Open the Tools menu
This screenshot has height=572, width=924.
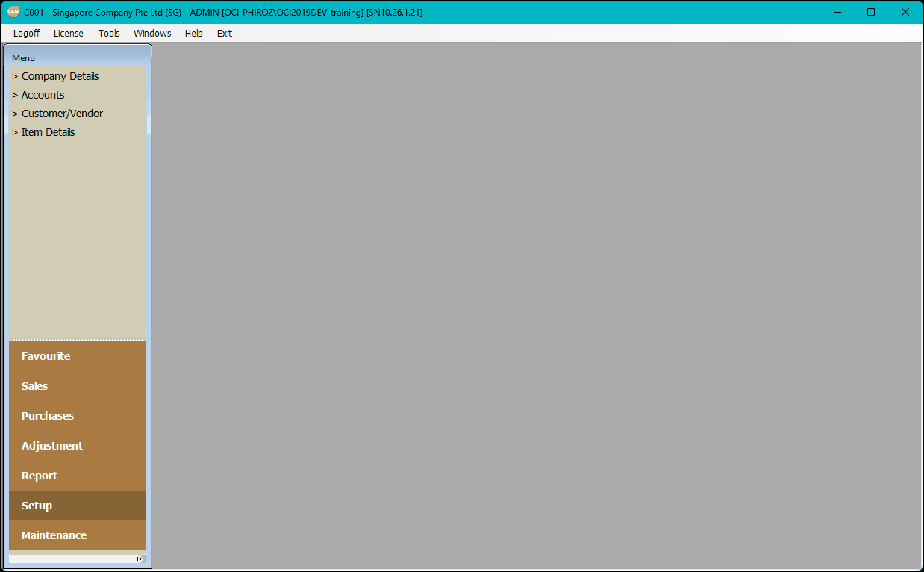[109, 34]
